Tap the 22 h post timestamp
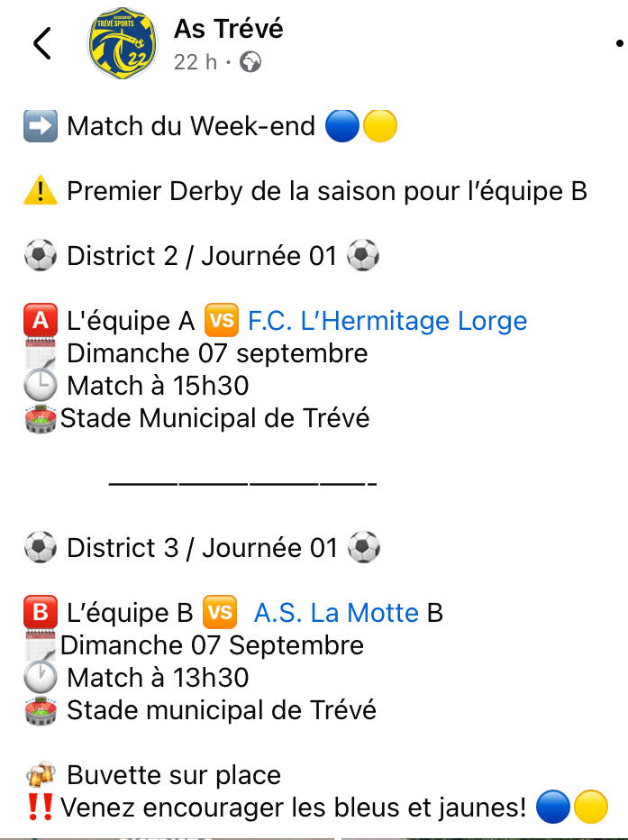628x840 pixels. [196, 62]
